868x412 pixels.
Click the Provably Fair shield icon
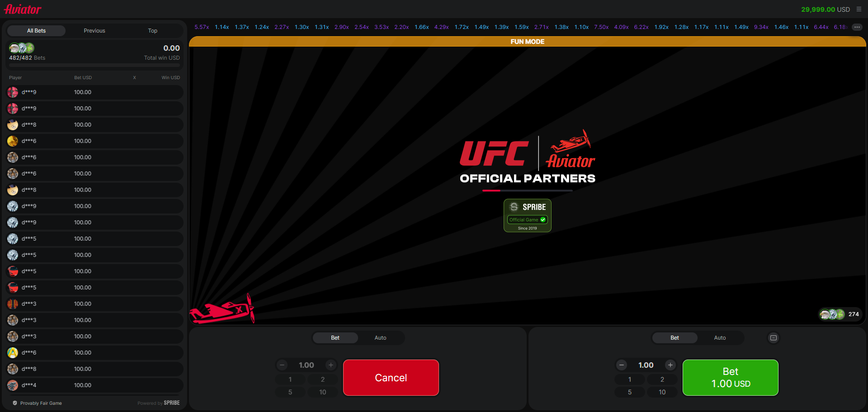click(x=15, y=403)
